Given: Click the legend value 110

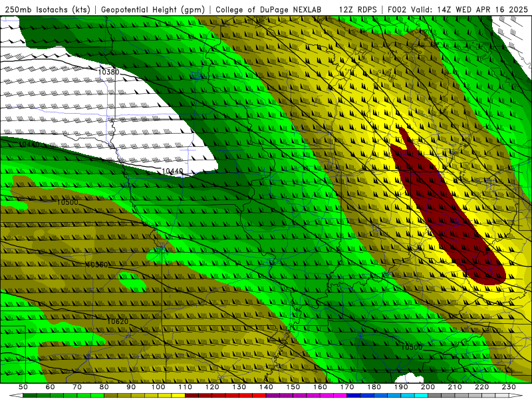Looking at the screenshot, I should click(x=185, y=387).
